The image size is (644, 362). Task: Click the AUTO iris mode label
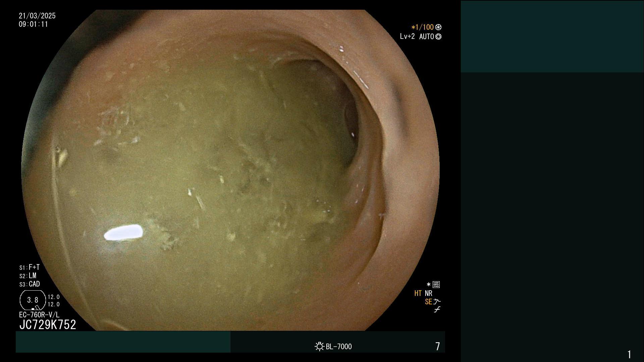click(x=426, y=37)
